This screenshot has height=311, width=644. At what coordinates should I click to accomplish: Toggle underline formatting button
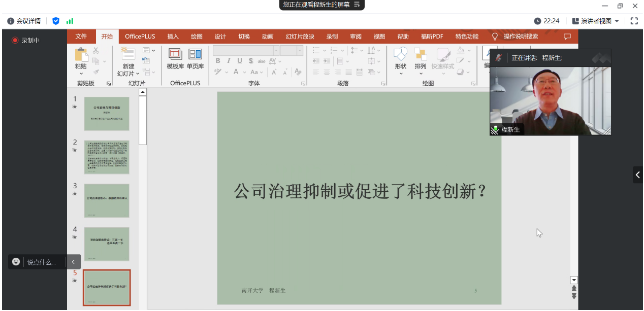click(x=240, y=61)
